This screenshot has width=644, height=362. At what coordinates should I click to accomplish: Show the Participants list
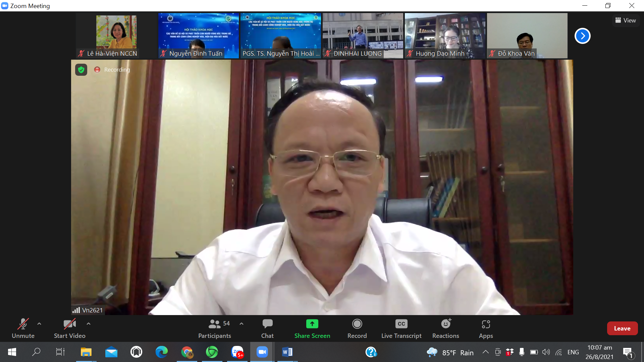(x=215, y=328)
